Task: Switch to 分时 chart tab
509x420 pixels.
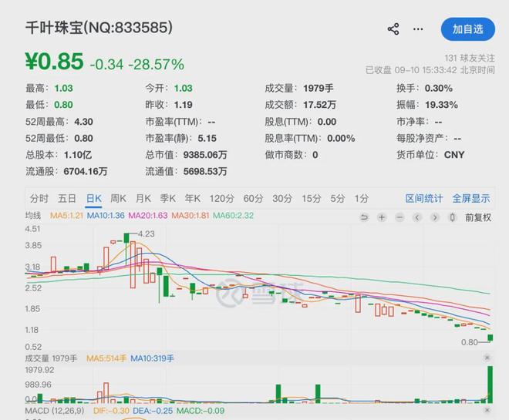Action: (x=39, y=198)
